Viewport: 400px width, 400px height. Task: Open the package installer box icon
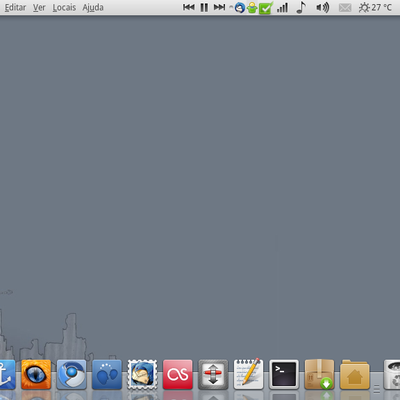tap(319, 374)
